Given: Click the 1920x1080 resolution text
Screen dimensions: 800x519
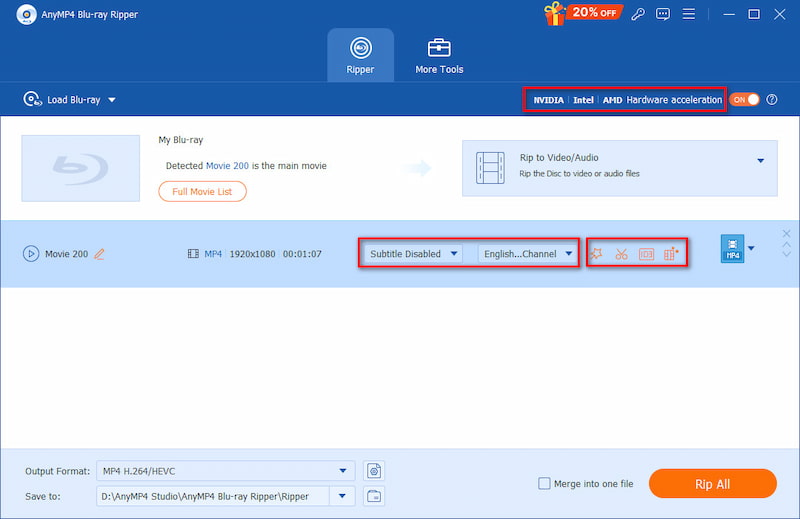Looking at the screenshot, I should (253, 254).
